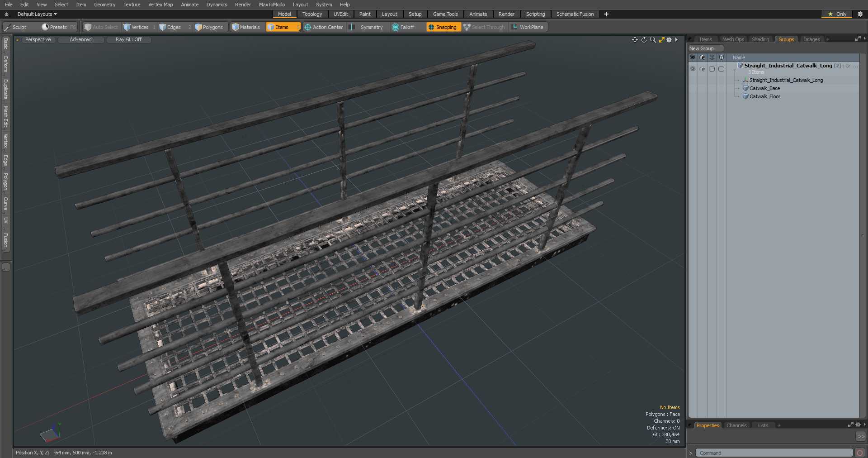The image size is (868, 458).
Task: Add a new layout tab with plus
Action: click(x=606, y=14)
